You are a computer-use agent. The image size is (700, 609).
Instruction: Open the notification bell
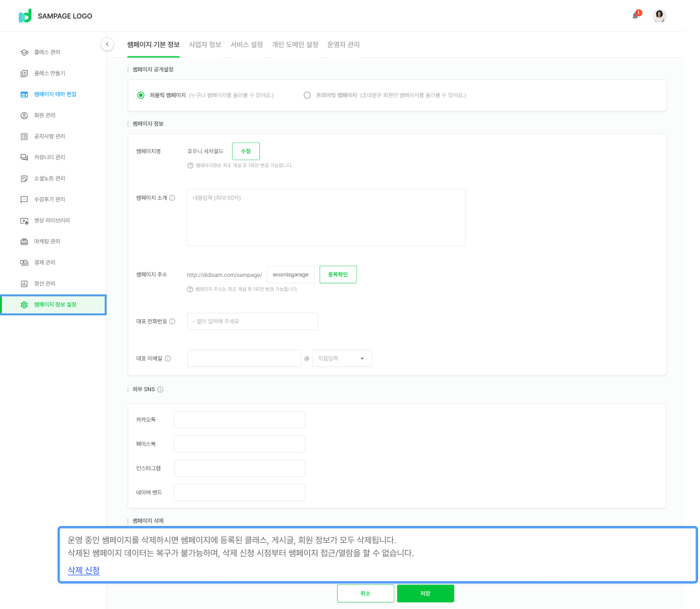click(635, 16)
